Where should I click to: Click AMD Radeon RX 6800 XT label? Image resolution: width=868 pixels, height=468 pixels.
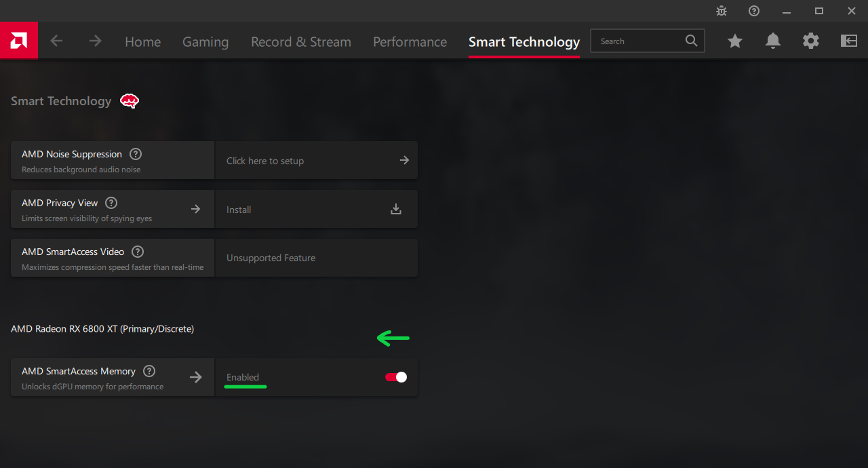coord(102,328)
